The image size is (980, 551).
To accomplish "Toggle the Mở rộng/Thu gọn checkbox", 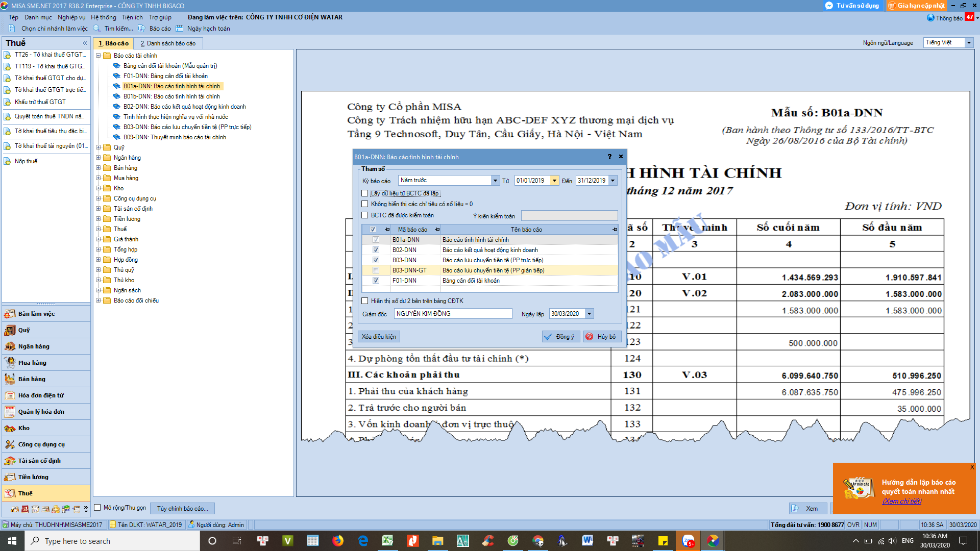I will 97,508.
